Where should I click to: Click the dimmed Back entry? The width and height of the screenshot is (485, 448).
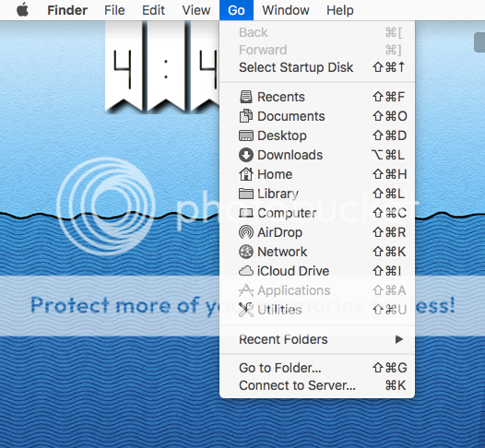tap(317, 32)
